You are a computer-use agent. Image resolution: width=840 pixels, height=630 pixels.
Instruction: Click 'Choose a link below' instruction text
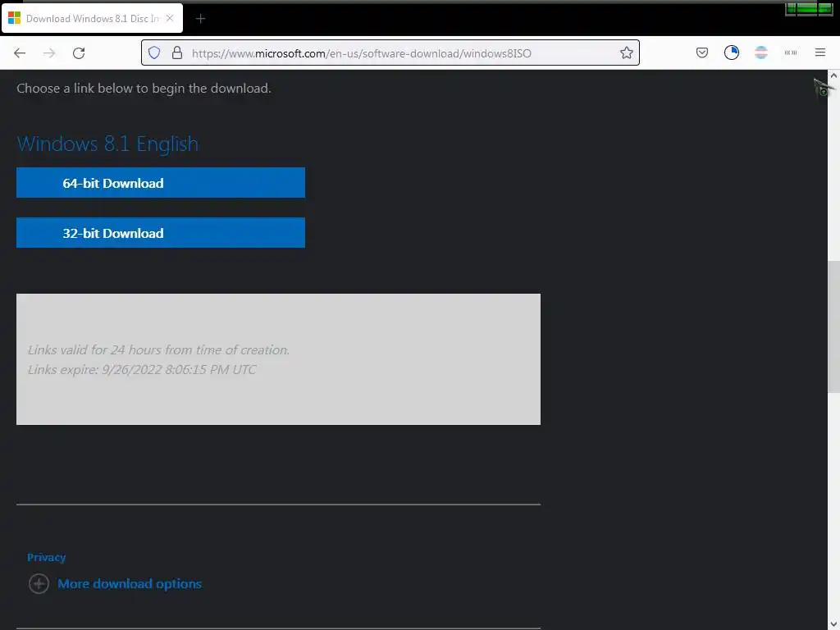[144, 89]
